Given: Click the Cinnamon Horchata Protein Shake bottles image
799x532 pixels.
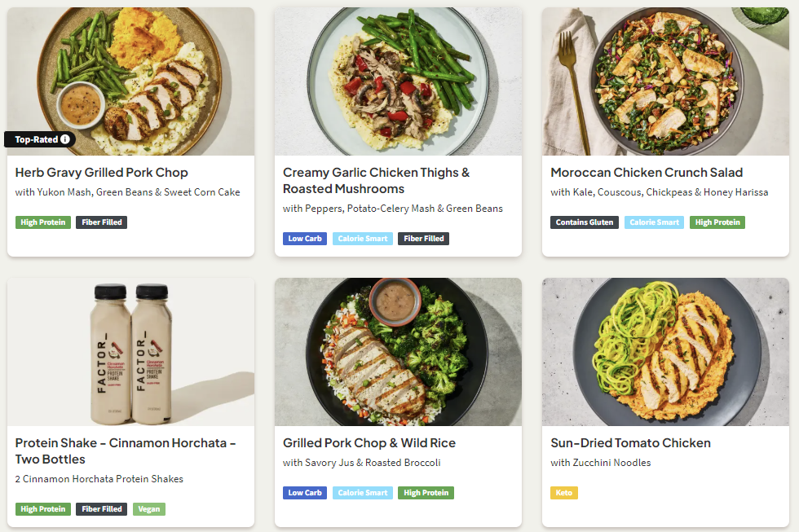Looking at the screenshot, I should [x=130, y=352].
